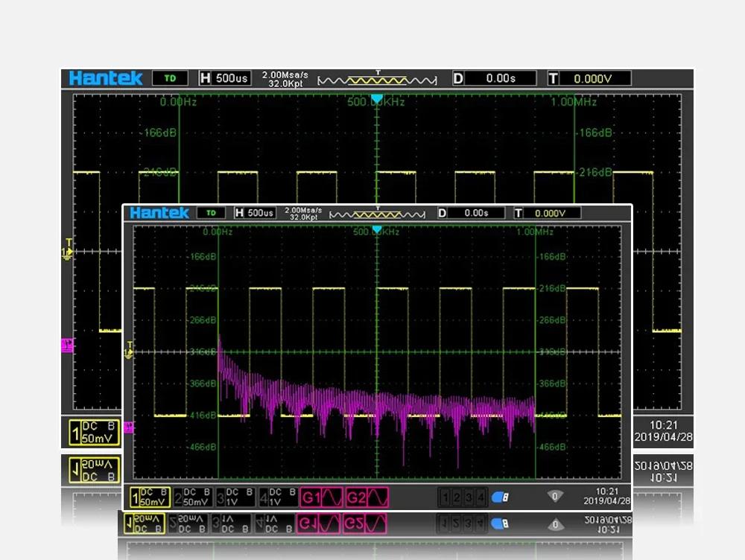Toggle channel 1 DC 50mV on front screen
The image size is (745, 560).
(150, 496)
